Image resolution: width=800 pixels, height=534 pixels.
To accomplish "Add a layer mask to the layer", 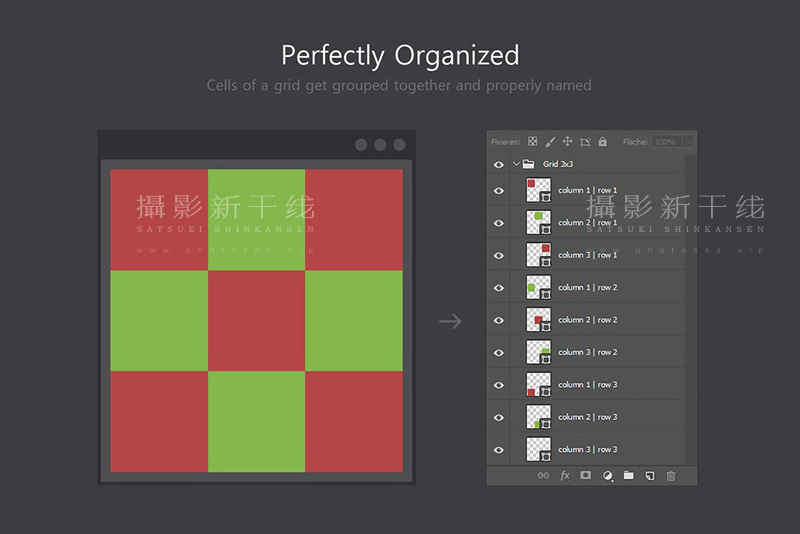I will coord(586,475).
